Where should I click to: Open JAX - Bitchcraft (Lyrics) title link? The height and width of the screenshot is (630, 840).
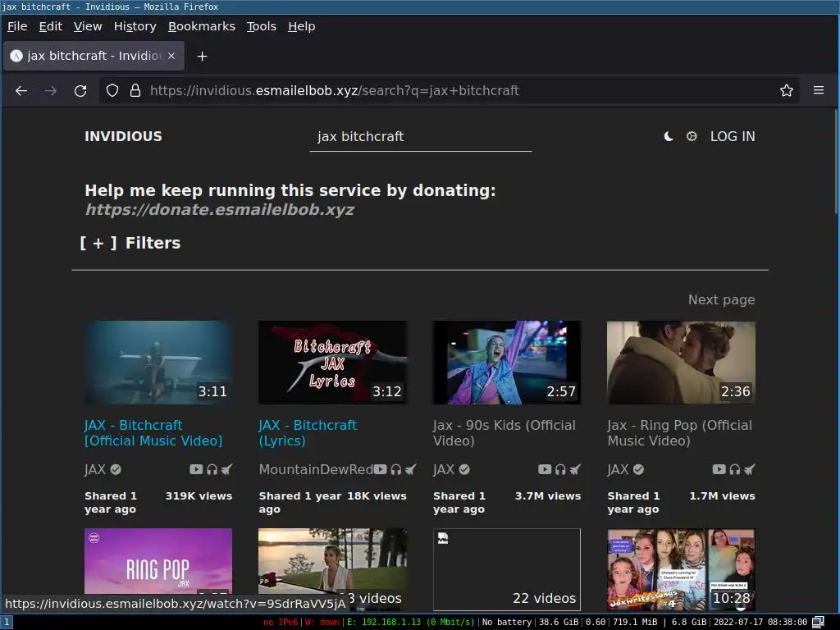tap(308, 433)
